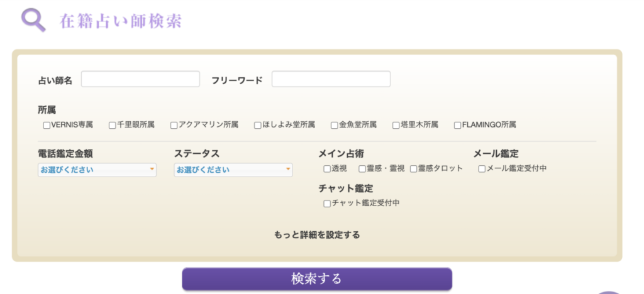644x294 pixels.
Task: Toggle the アクアマリン所属 checkbox
Action: 174,125
